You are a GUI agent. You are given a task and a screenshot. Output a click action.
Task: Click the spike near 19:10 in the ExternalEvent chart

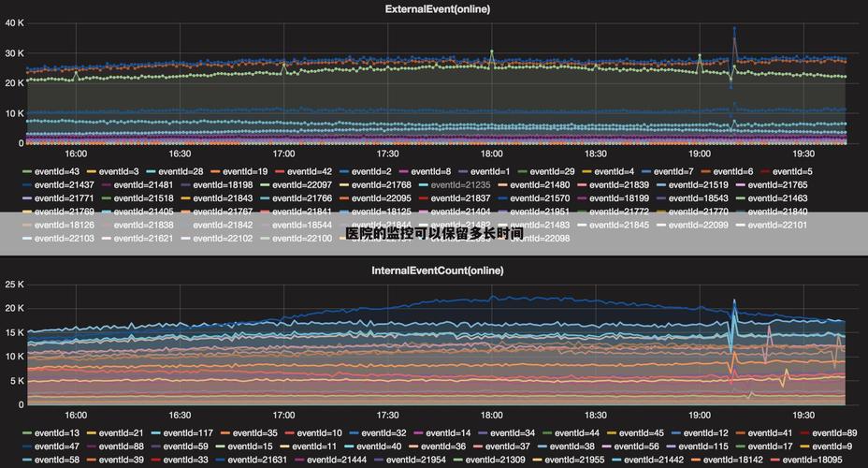733,32
